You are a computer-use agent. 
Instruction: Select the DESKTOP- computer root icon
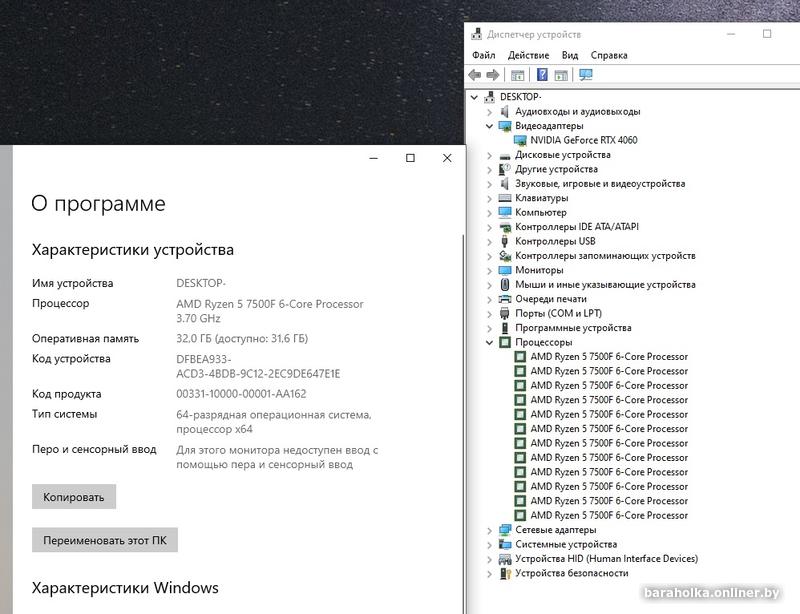(490, 96)
